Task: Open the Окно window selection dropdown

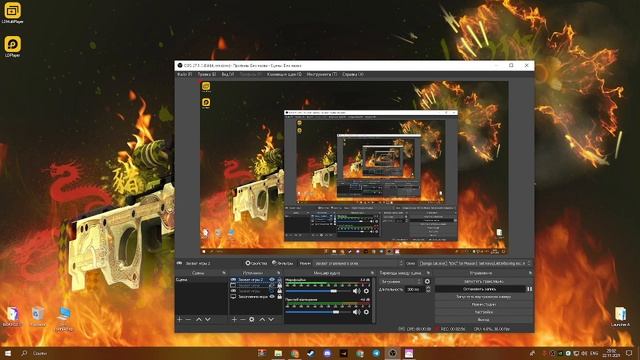Action: click(475, 263)
